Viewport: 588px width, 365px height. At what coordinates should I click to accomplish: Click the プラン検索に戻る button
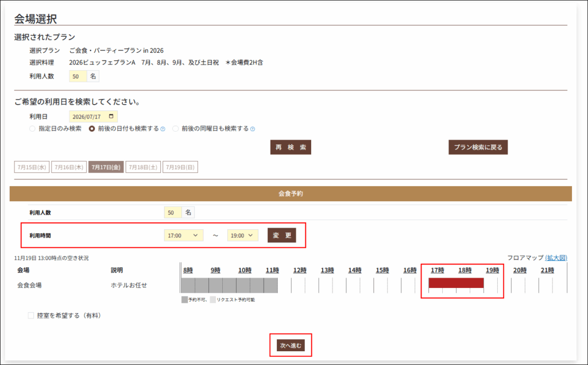[x=478, y=147]
